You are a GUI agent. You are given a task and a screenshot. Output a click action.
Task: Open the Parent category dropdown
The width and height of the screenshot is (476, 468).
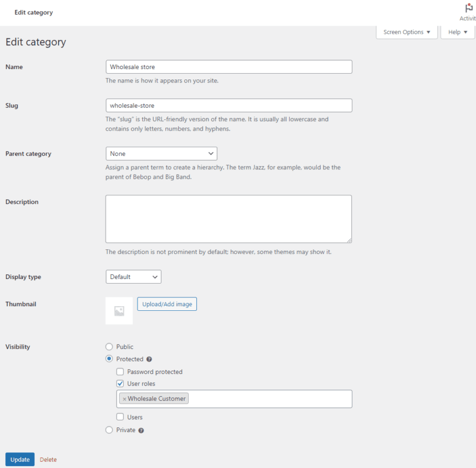161,153
